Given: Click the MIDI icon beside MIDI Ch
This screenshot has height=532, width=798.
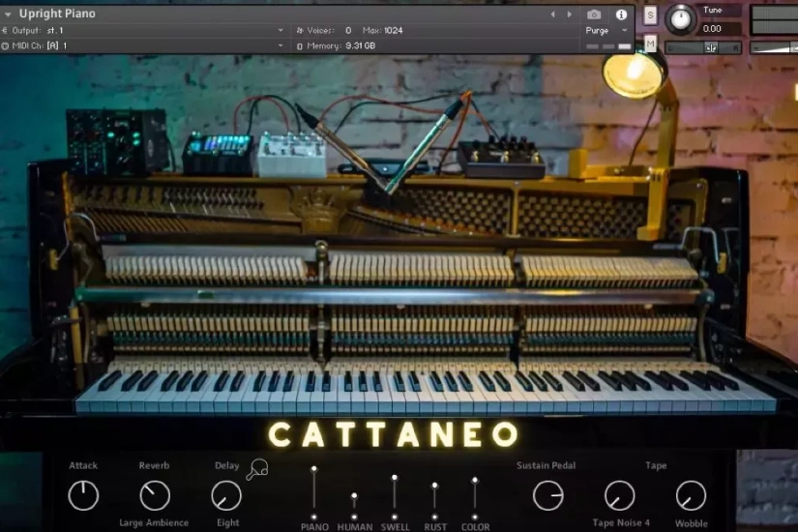Looking at the screenshot, I should 5,45.
